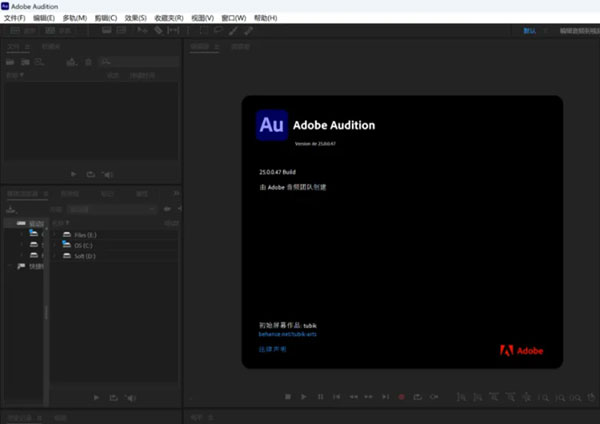This screenshot has height=424, width=600.
Task: Toggle loop playback in transport bar
Action: [417, 397]
